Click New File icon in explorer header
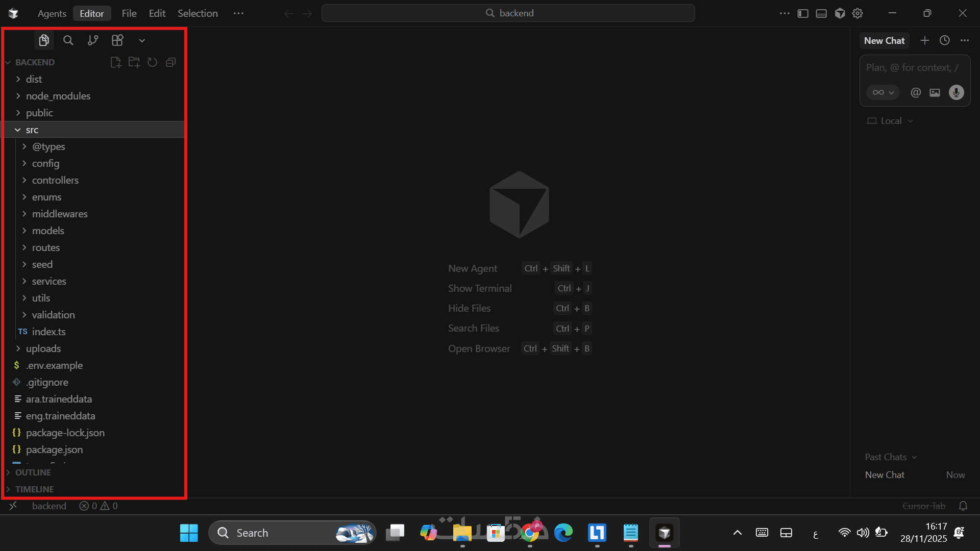 (x=116, y=62)
